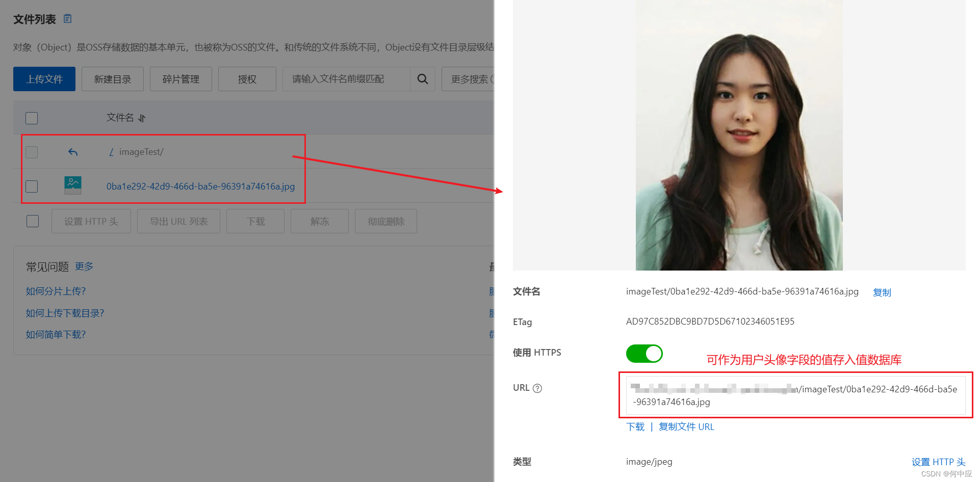Check the select-all checkbox in the header

tap(31, 118)
